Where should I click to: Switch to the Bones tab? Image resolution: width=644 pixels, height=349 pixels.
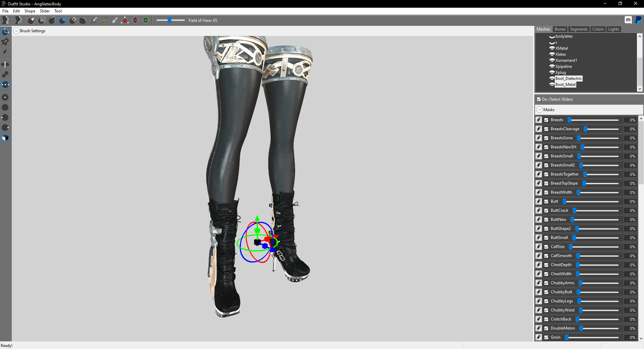click(560, 29)
